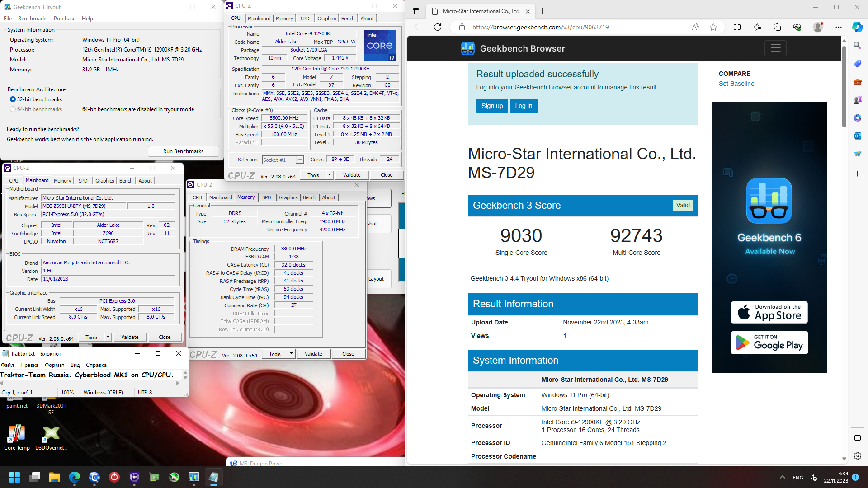The width and height of the screenshot is (868, 488).
Task: Add sidebar app with plus icon
Action: click(x=857, y=174)
